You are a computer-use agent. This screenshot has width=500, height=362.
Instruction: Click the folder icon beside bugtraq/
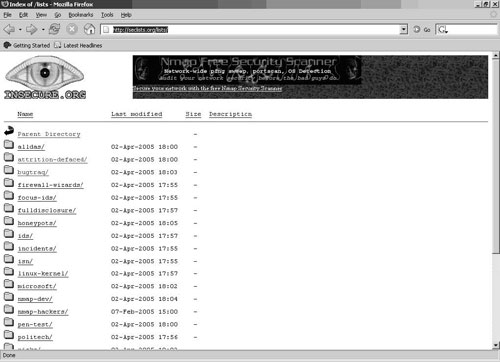point(9,170)
